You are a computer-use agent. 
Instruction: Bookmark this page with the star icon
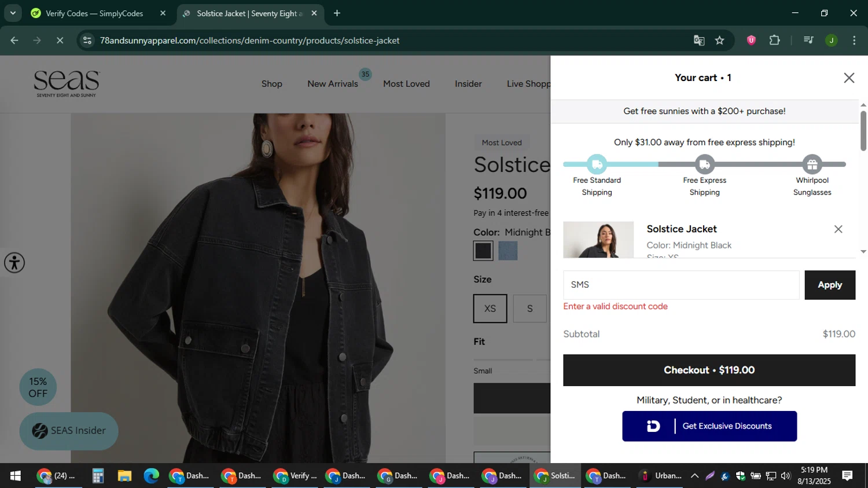(719, 40)
